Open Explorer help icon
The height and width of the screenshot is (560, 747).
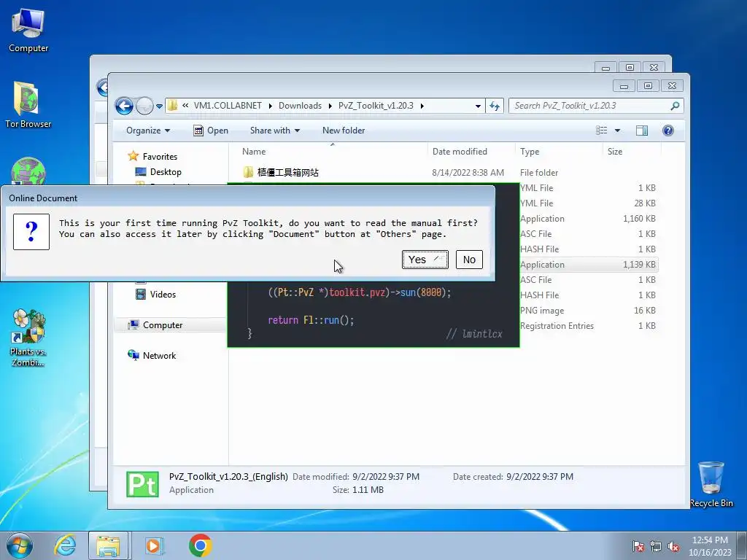[x=668, y=131]
